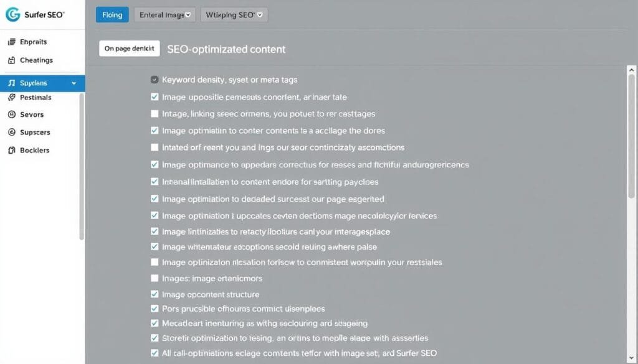Click the Cheatings sidebar icon
This screenshot has height=364, width=638.
tap(11, 60)
